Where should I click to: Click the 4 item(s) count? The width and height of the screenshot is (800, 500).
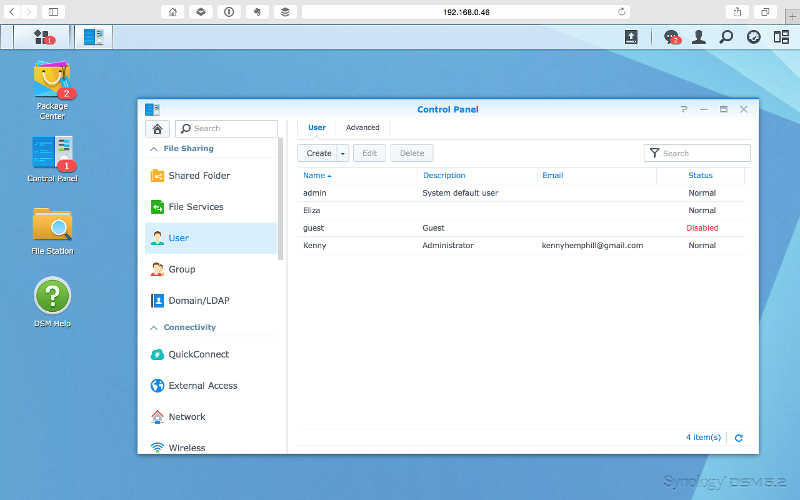click(x=703, y=437)
